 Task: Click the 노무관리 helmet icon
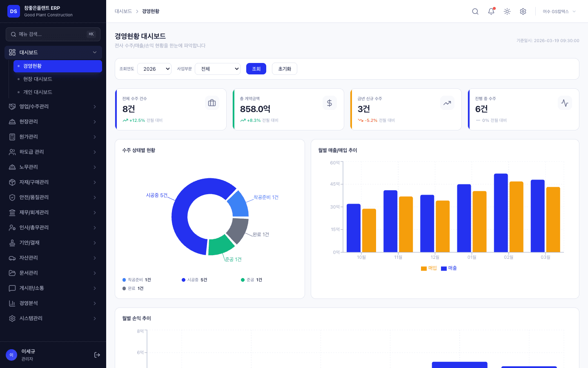coord(12,167)
